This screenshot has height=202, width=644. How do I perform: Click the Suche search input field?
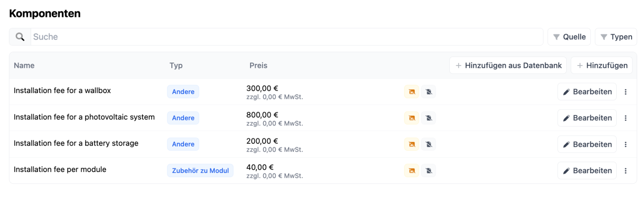[287, 37]
